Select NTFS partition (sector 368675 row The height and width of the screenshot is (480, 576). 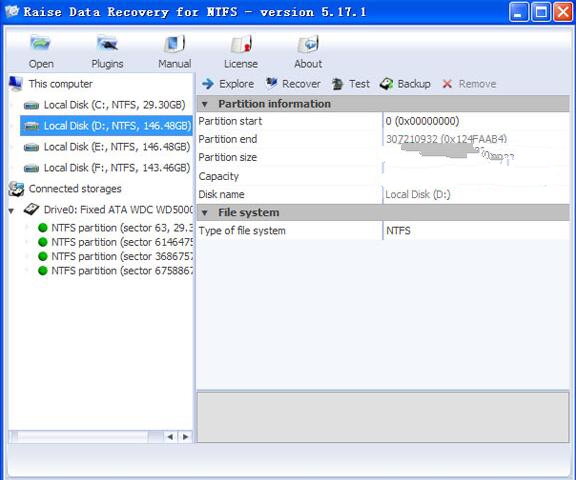point(115,256)
